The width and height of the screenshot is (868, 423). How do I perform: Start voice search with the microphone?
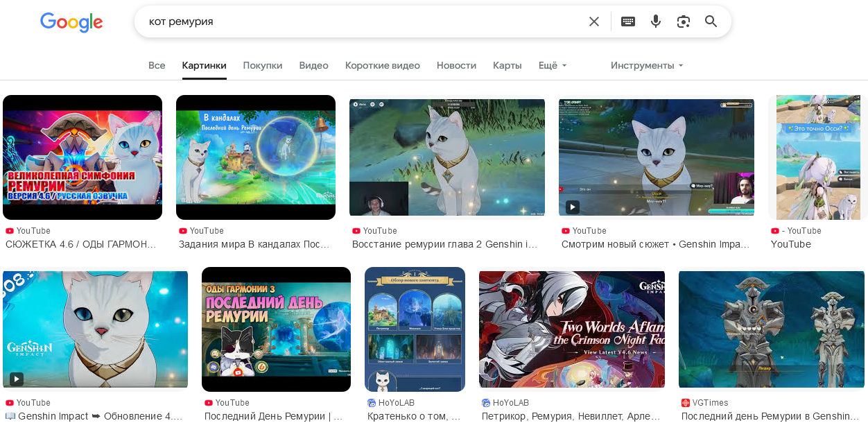point(656,21)
